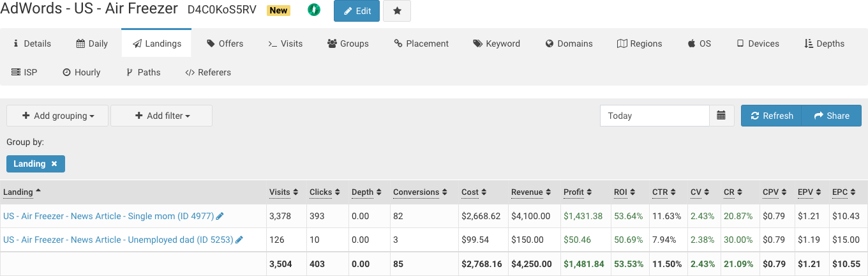Sort table by CTR column

[664, 192]
